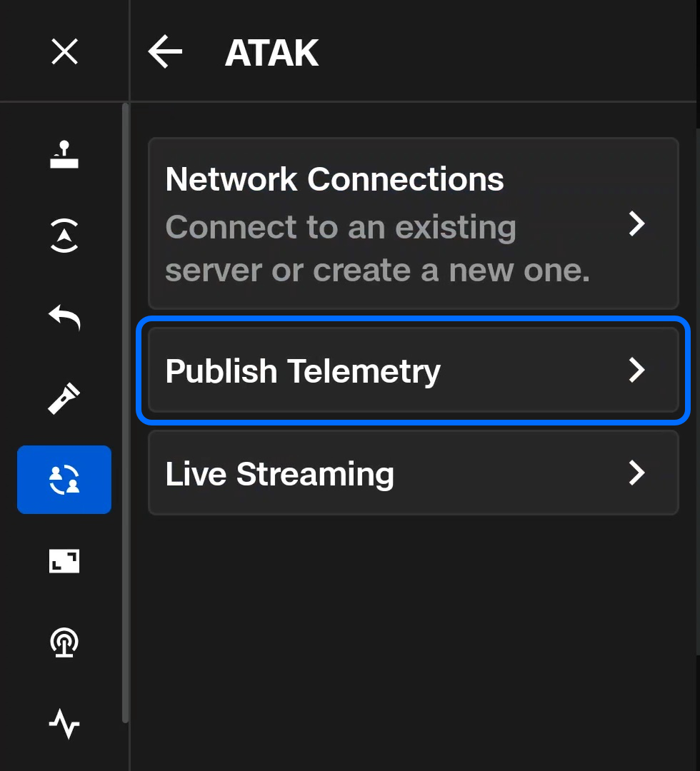Expand Publish Telemetry using its chevron
This screenshot has height=771, width=700.
638,371
